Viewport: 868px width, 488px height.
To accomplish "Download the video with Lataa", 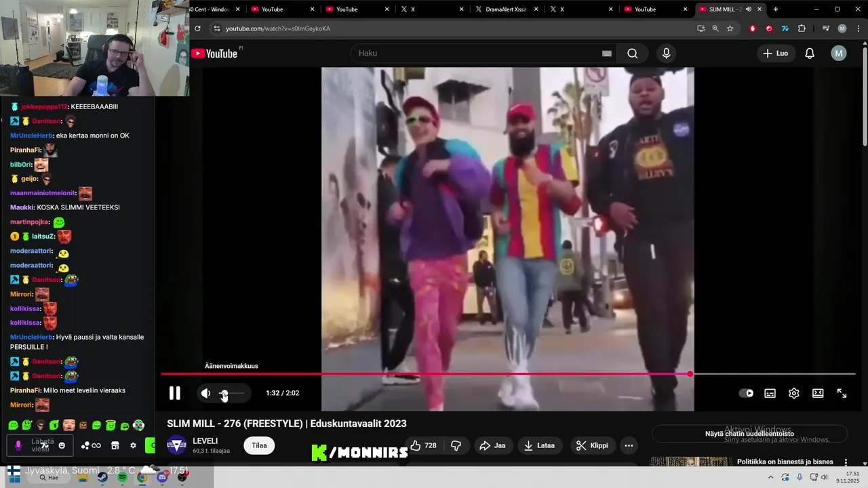I will click(x=540, y=445).
